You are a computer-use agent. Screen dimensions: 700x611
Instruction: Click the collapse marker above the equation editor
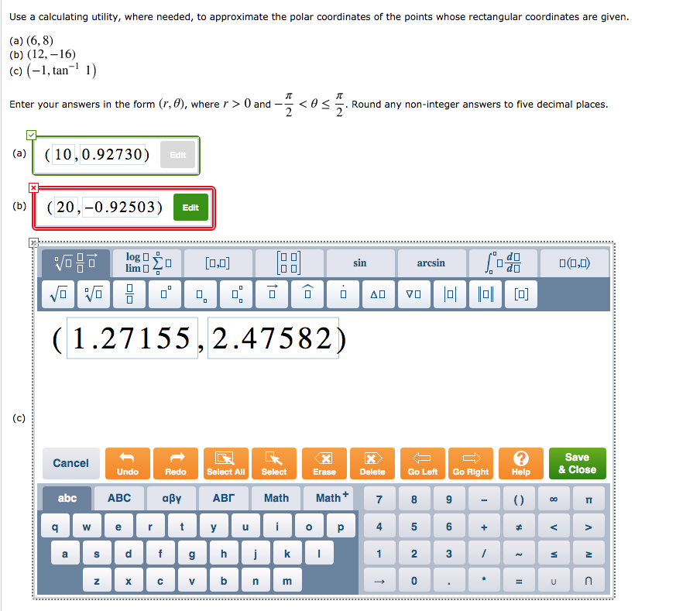(33, 243)
